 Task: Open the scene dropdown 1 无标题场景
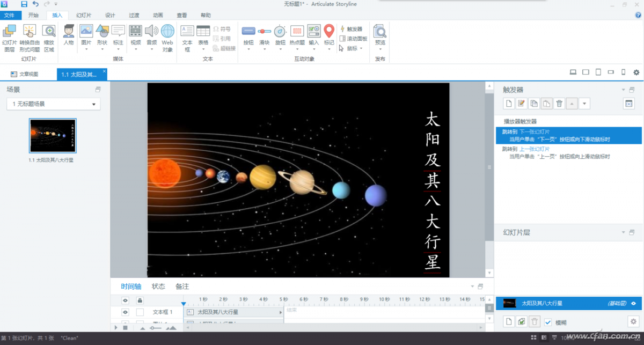pos(54,104)
